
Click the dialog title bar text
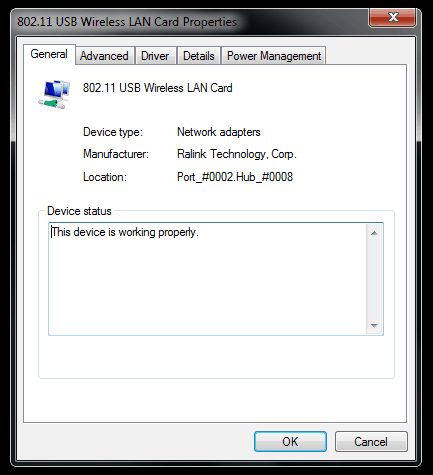coord(127,22)
